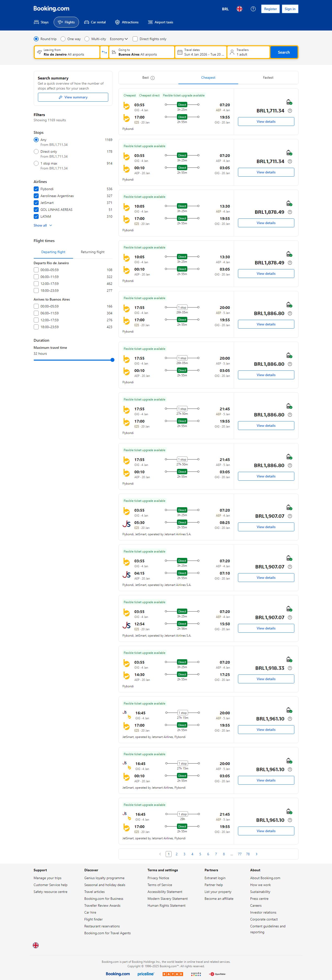
Task: Enable the Direct flights only checkbox
Action: click(135, 39)
